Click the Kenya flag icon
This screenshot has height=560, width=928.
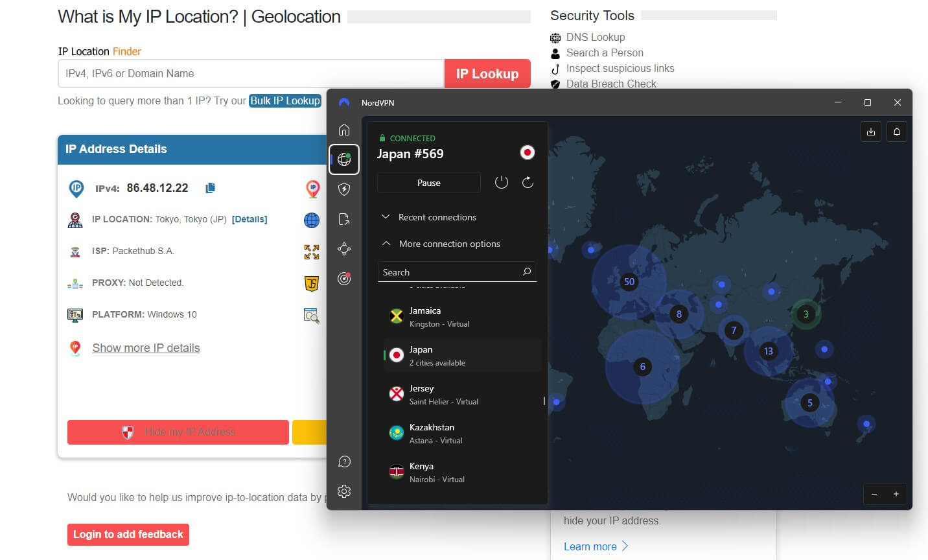click(397, 472)
